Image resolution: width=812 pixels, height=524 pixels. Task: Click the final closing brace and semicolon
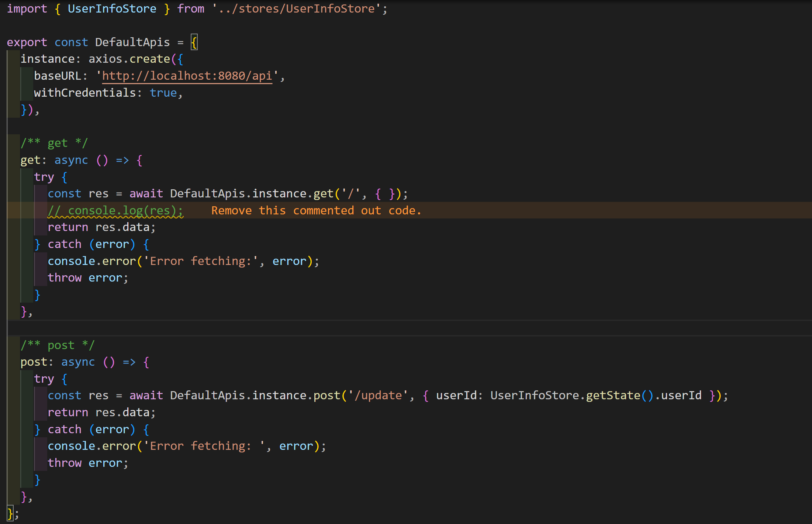click(x=13, y=513)
